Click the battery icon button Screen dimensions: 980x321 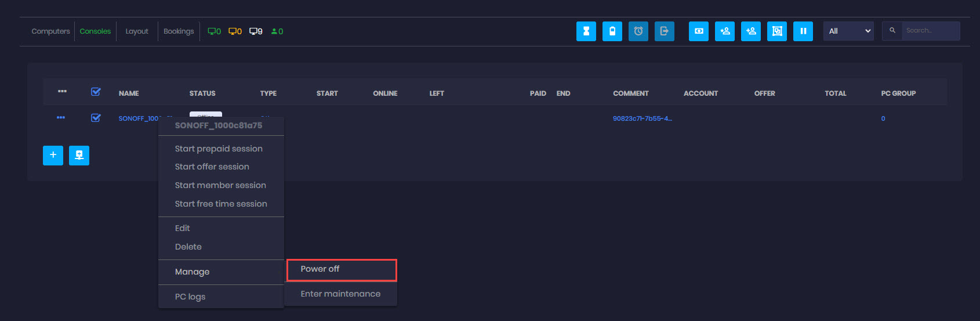612,31
